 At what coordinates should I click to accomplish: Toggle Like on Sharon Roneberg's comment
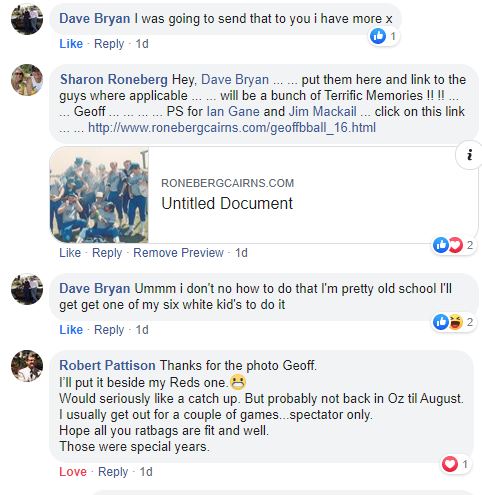[x=70, y=253]
